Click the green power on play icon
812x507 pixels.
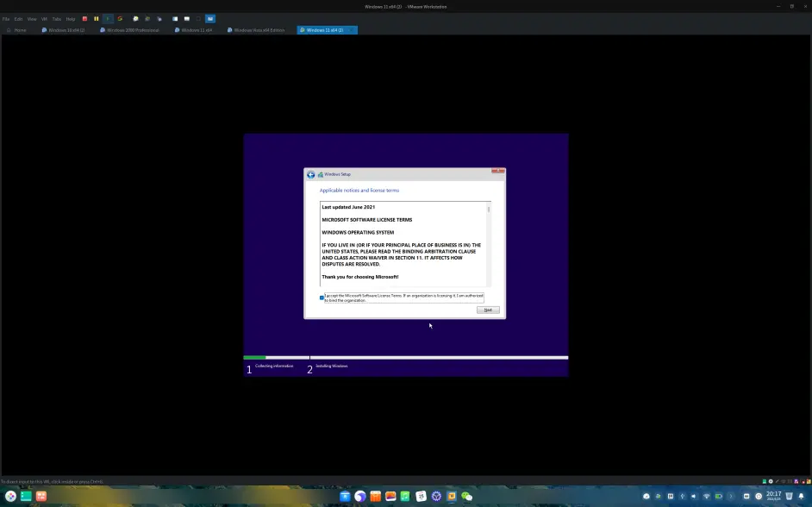(108, 19)
